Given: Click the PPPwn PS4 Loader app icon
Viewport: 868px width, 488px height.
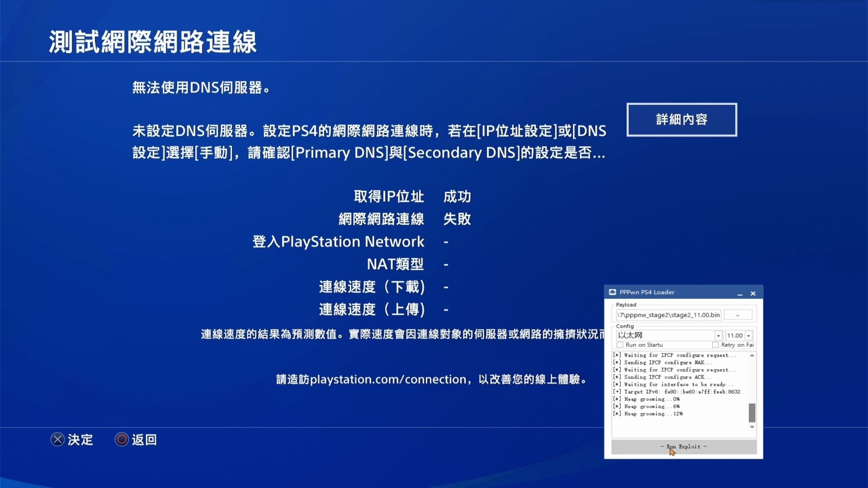Looking at the screenshot, I should [613, 292].
